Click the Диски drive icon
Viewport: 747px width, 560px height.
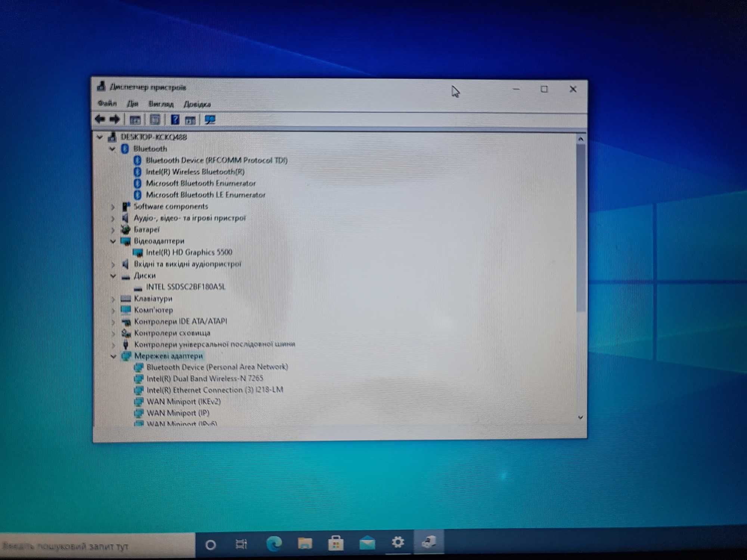126,277
